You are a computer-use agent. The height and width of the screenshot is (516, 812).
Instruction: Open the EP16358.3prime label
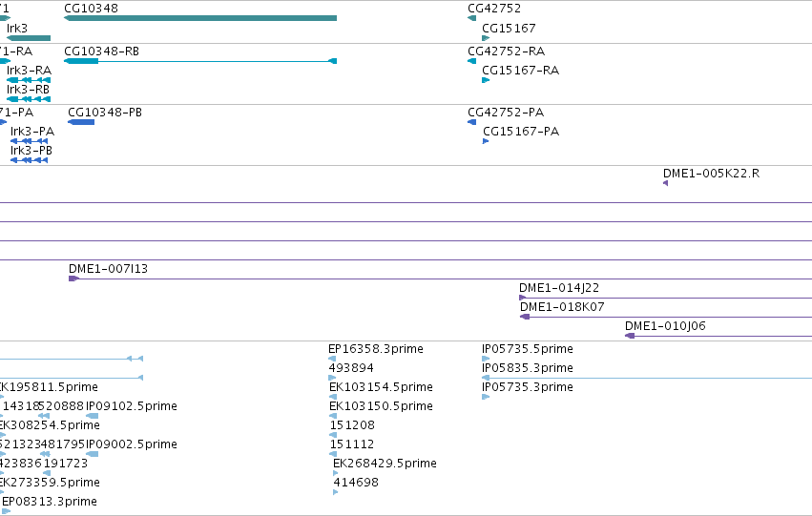click(376, 349)
